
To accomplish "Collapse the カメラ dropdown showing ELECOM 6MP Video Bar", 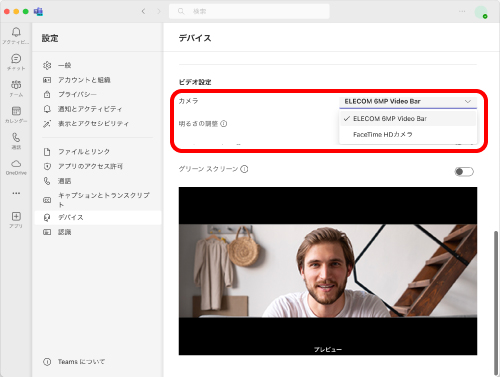I will 408,101.
